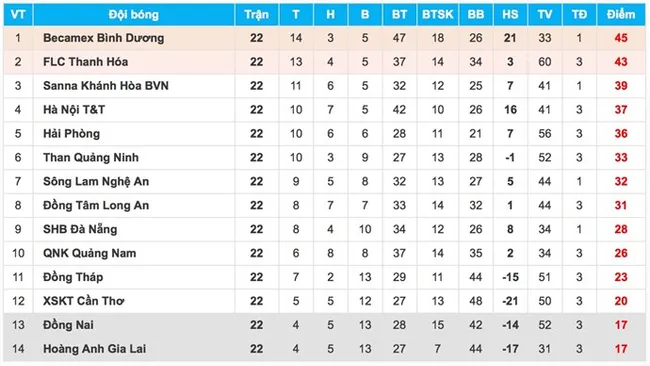Click the VT column header

18,15
